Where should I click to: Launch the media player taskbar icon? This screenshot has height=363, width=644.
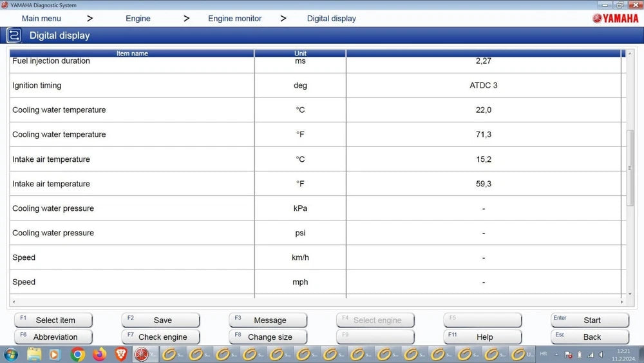point(55,355)
